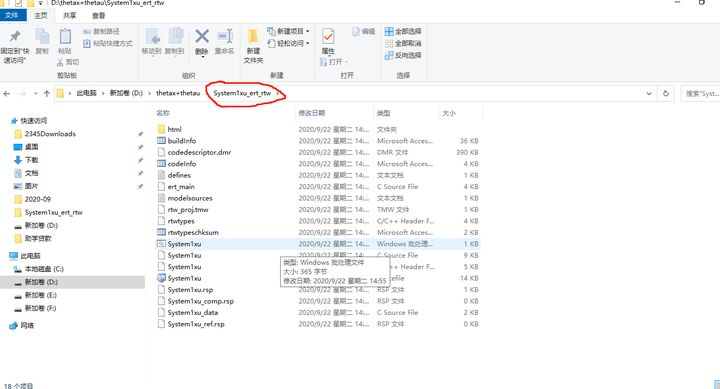Go back with the back arrow
The height and width of the screenshot is (389, 720).
pos(7,93)
